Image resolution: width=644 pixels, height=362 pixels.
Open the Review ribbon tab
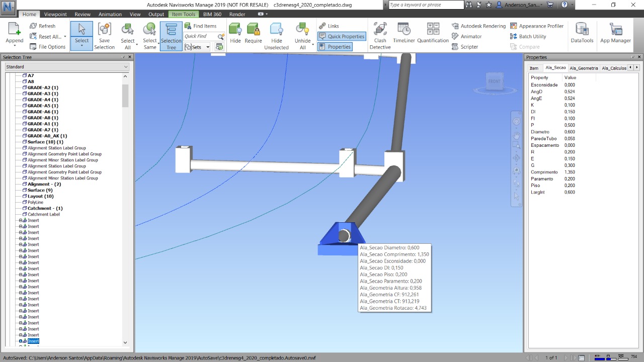tap(83, 14)
